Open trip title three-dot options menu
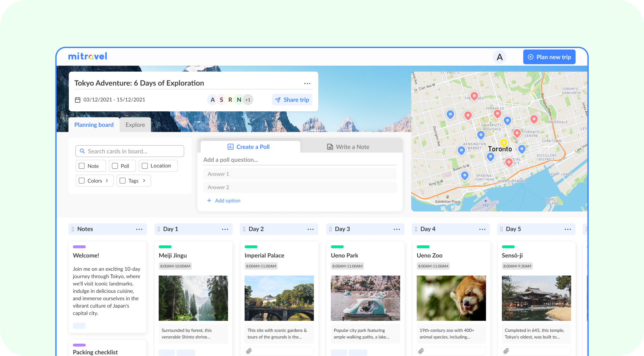644x356 pixels. pyautogui.click(x=307, y=83)
